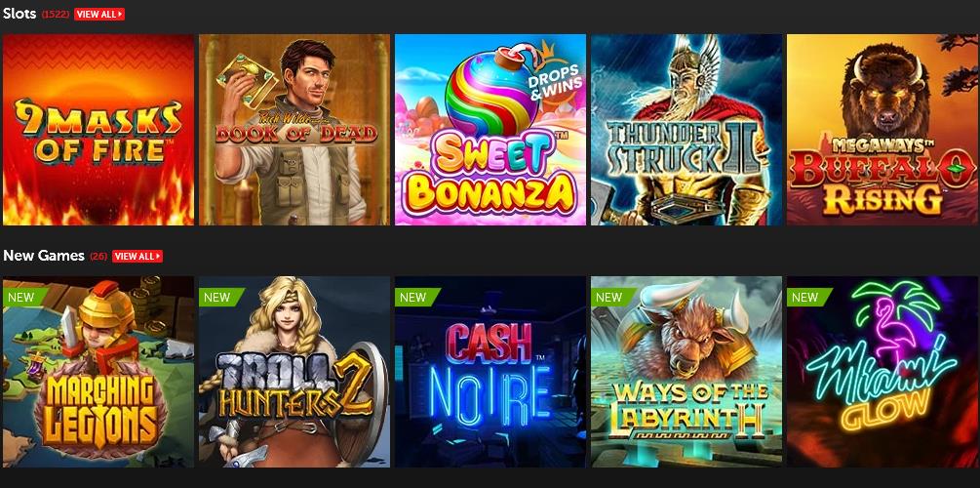980x488 pixels.
Task: Launch Marching Legions new game
Action: [x=98, y=372]
